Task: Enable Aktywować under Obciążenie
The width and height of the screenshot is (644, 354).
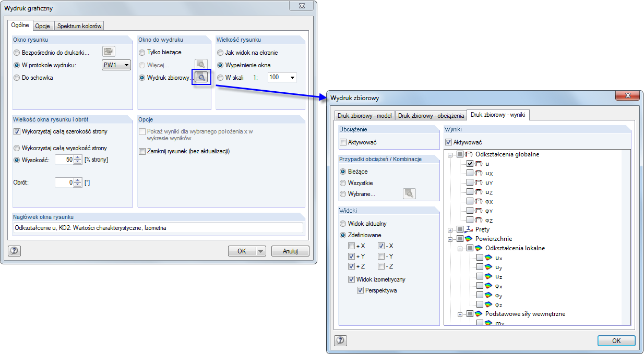Action: 343,142
